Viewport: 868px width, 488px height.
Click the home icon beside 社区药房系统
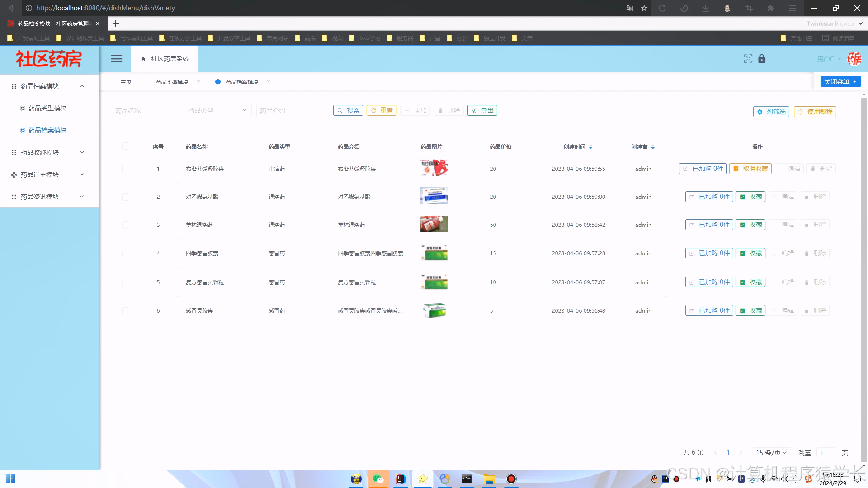(x=143, y=59)
